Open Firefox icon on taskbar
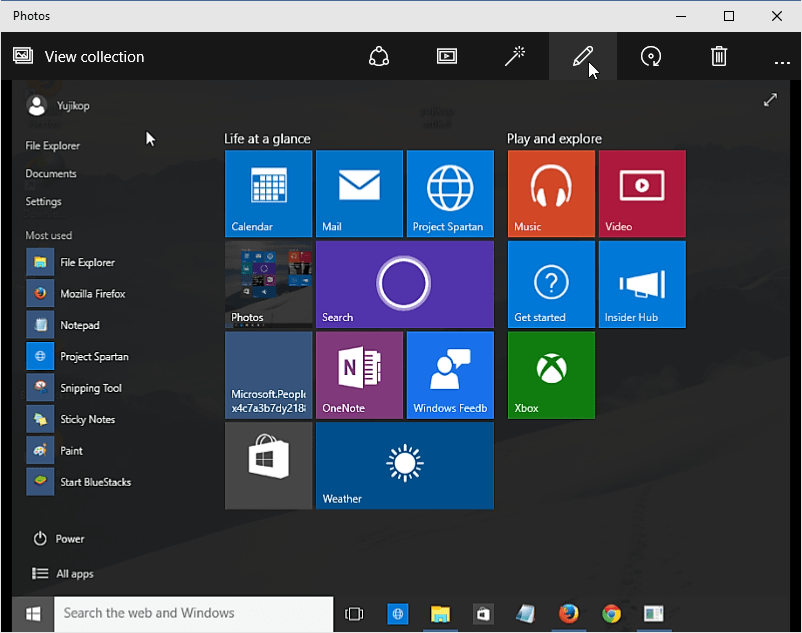802x633 pixels. pyautogui.click(x=568, y=614)
